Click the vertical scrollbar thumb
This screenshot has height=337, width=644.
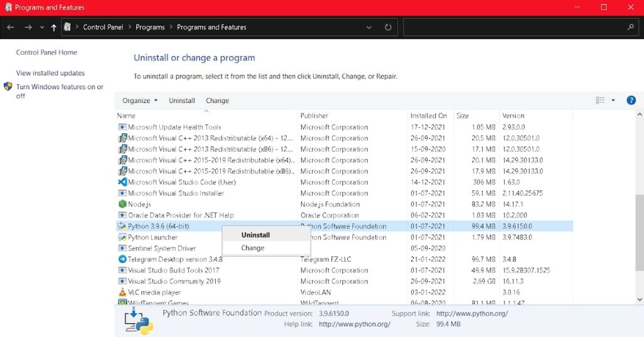pyautogui.click(x=640, y=233)
